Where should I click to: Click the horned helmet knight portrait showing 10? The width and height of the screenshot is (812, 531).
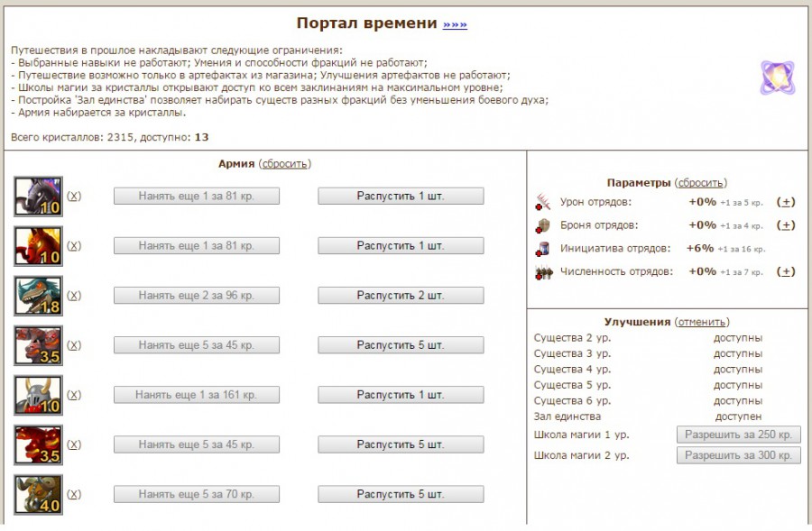point(38,395)
